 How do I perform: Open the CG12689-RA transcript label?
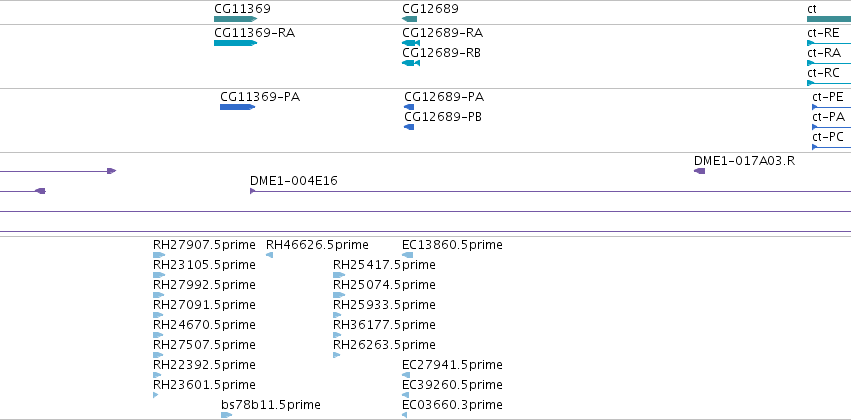click(x=442, y=33)
